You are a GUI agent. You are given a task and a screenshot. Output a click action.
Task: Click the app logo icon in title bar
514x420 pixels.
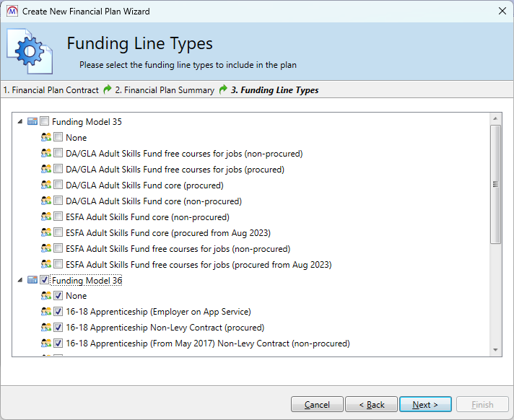coord(11,11)
